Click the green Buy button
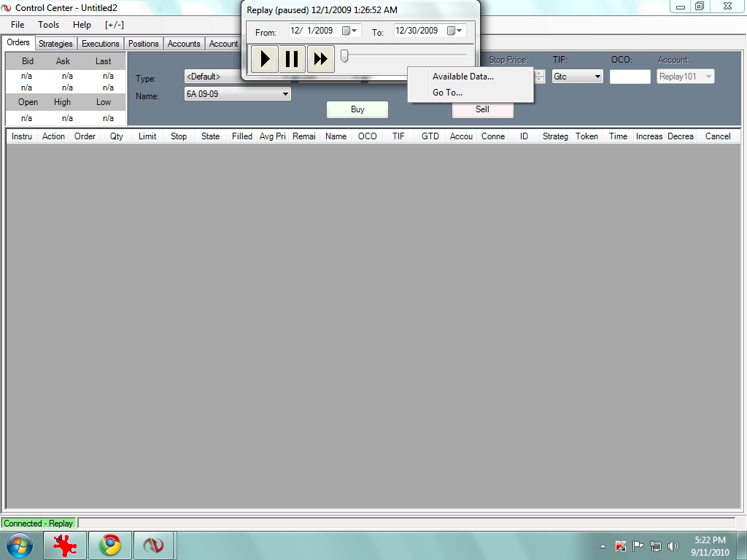 (357, 109)
